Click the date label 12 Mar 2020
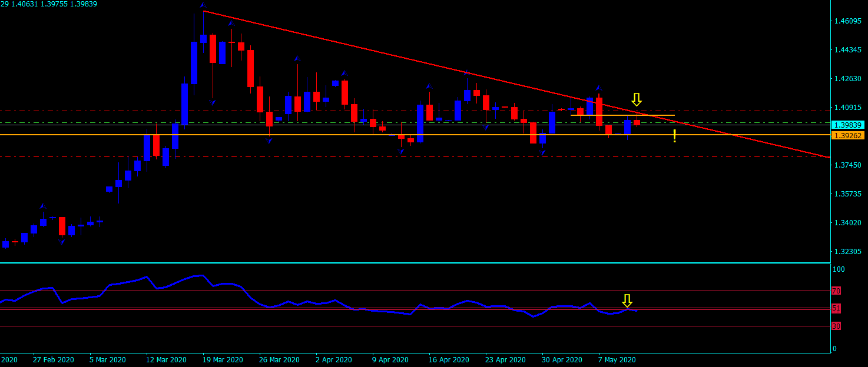Viewport: 868px width, 367px height. tap(167, 359)
